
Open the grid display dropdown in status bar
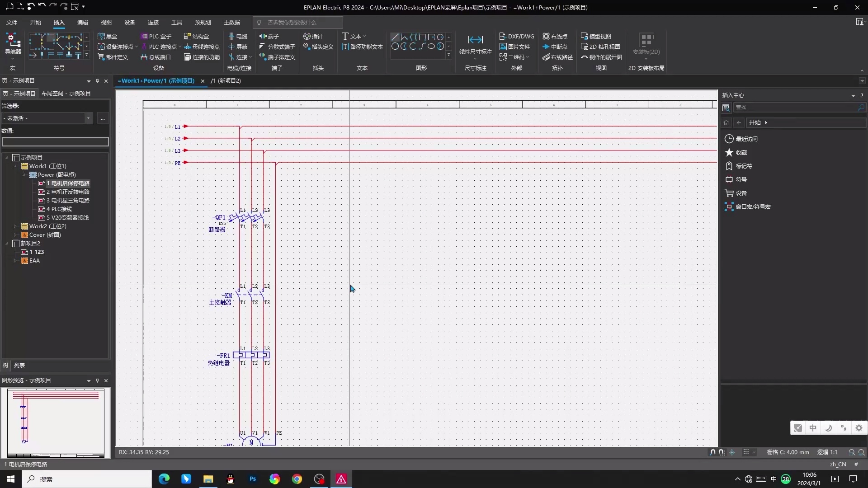754,452
